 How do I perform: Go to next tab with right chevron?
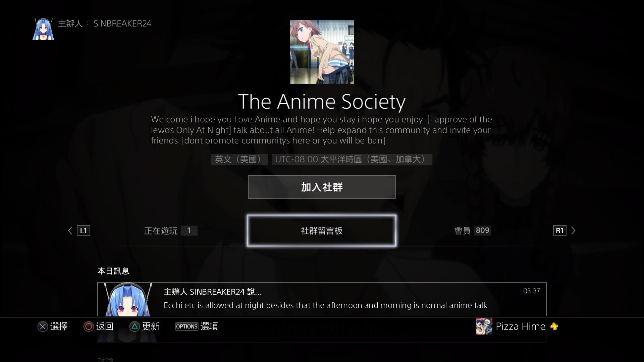573,231
